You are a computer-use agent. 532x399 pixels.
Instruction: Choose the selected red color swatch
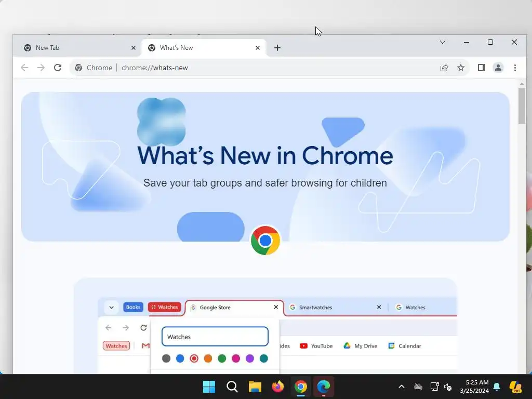coord(194,358)
